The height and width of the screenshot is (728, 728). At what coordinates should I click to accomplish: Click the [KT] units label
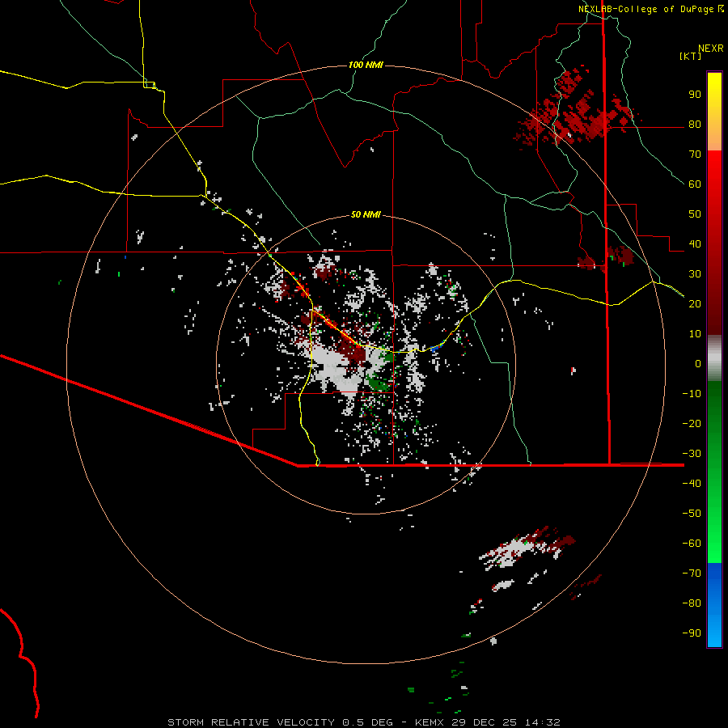[690, 56]
